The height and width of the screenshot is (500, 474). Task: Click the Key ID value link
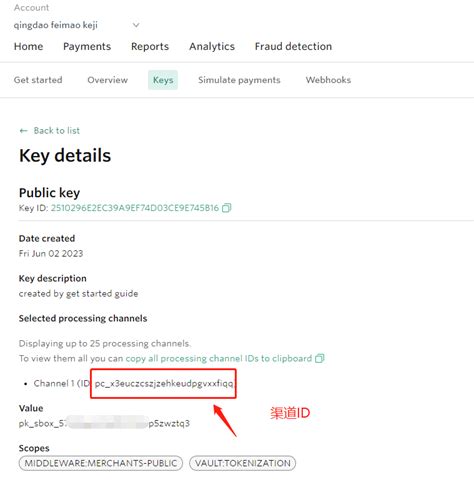pyautogui.click(x=135, y=208)
